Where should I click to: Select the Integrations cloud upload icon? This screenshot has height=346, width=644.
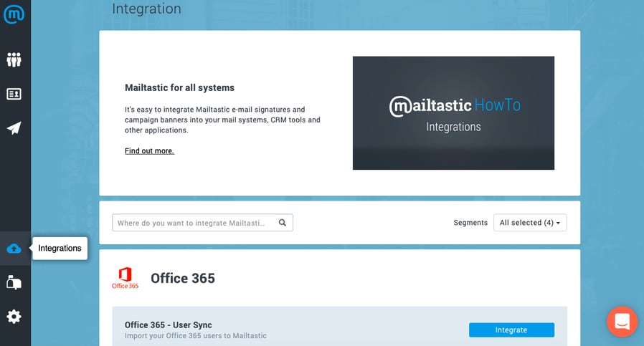coord(14,249)
